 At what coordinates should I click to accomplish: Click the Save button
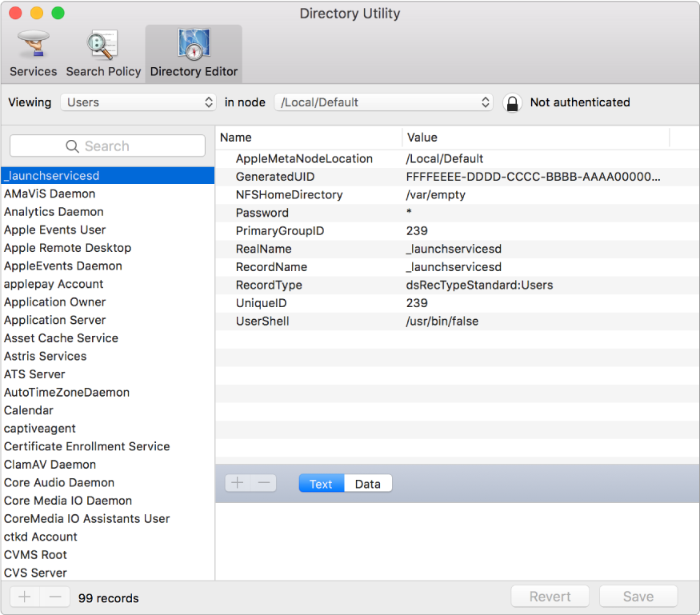click(x=638, y=596)
